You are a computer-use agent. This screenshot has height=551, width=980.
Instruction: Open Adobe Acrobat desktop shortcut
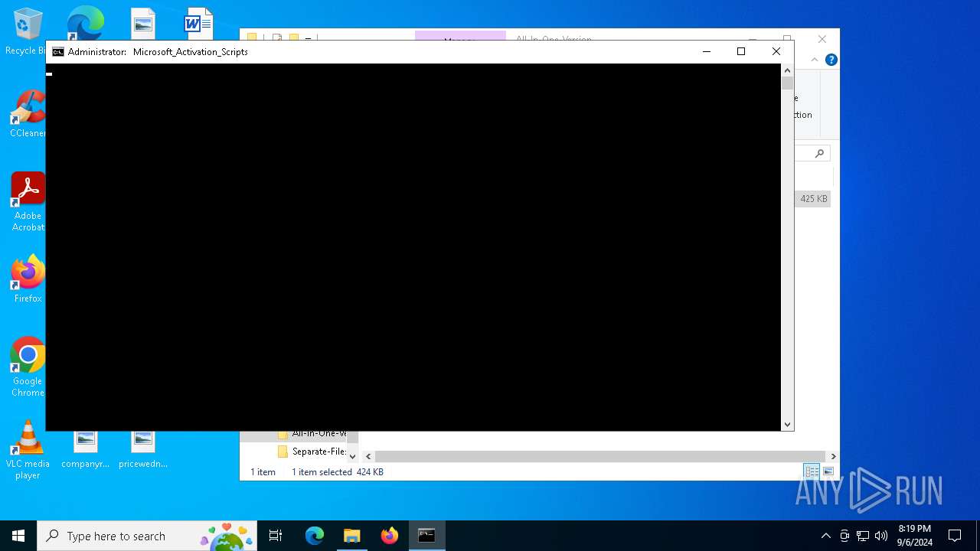coord(28,201)
